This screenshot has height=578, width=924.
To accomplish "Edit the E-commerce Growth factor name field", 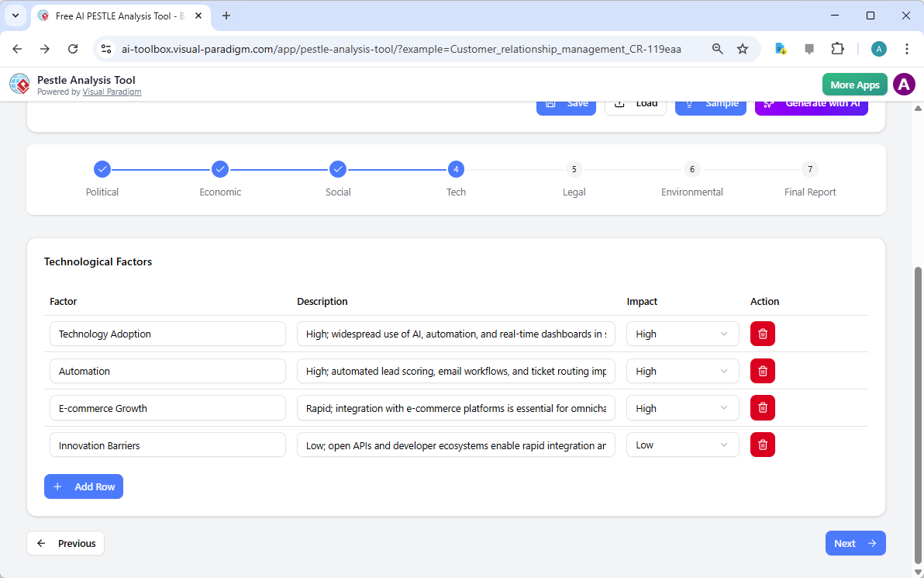I will 167,407.
